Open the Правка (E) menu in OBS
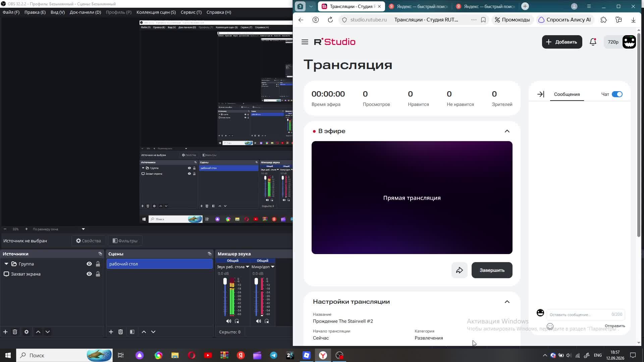644x362 pixels. tap(35, 12)
